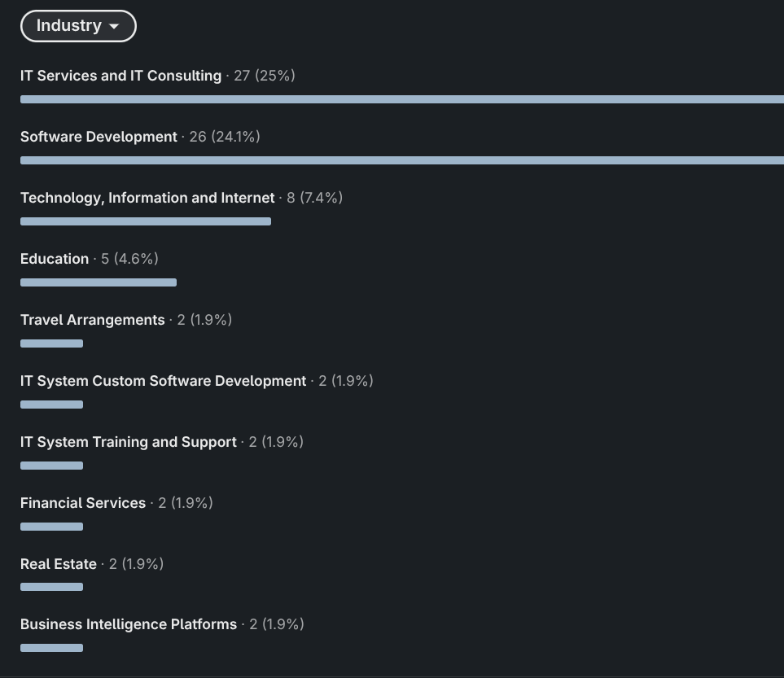
Task: Click the IT Services and IT Consulting label
Action: tap(120, 76)
